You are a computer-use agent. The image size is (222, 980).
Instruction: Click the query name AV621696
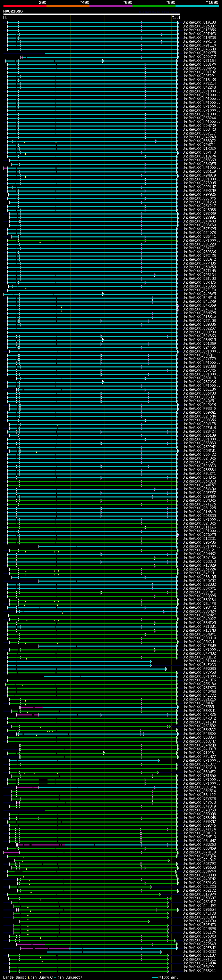pos(13,11)
